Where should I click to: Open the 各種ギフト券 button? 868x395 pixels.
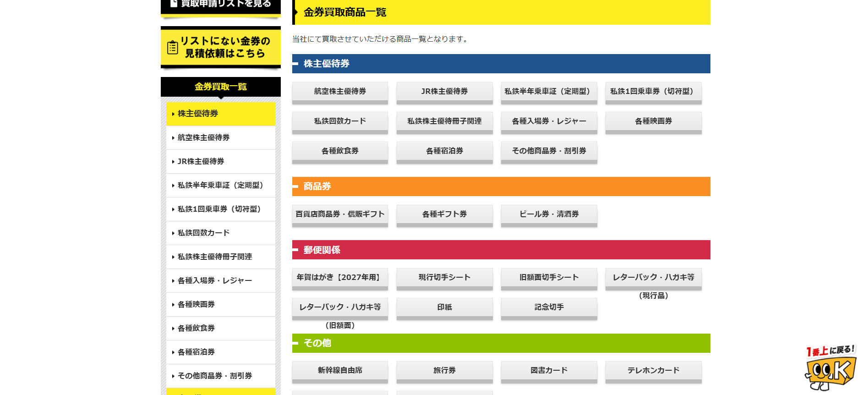[x=444, y=216]
